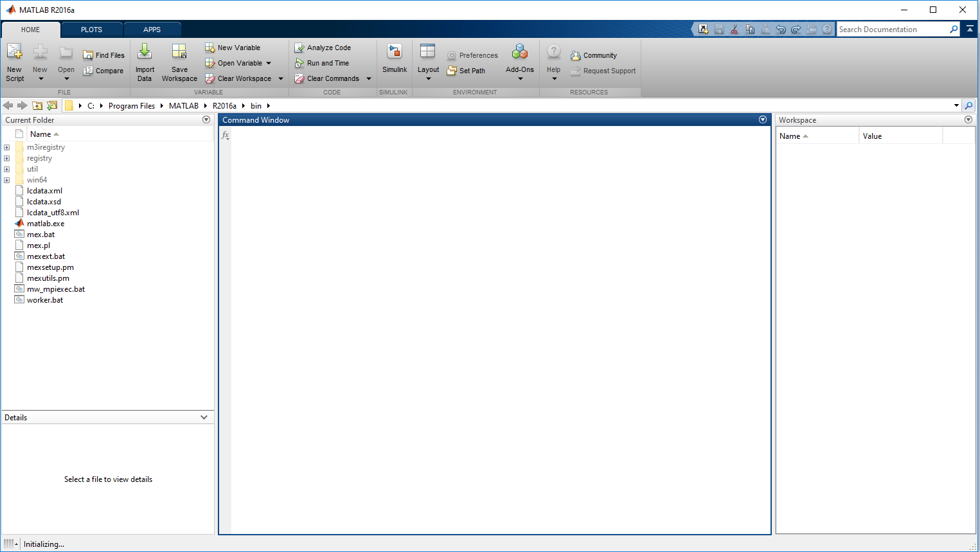
Task: Select the mexext.bat file
Action: pos(46,256)
